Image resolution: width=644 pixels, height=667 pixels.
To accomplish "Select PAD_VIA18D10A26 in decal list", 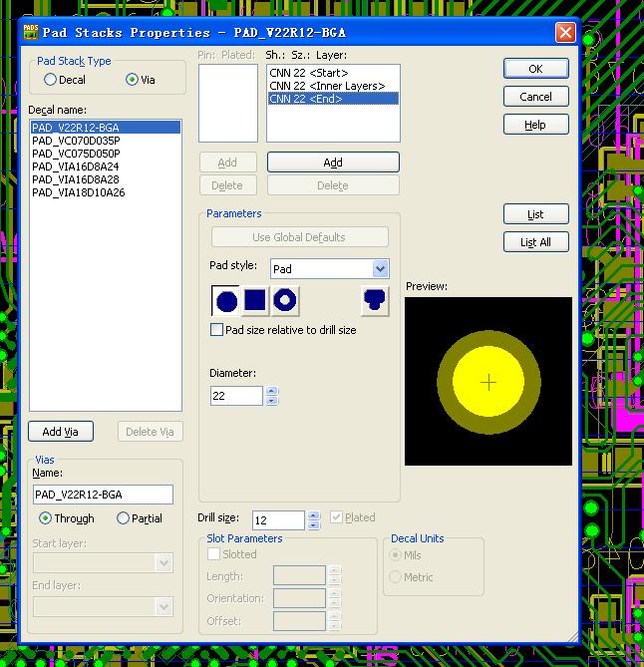I will click(106, 192).
